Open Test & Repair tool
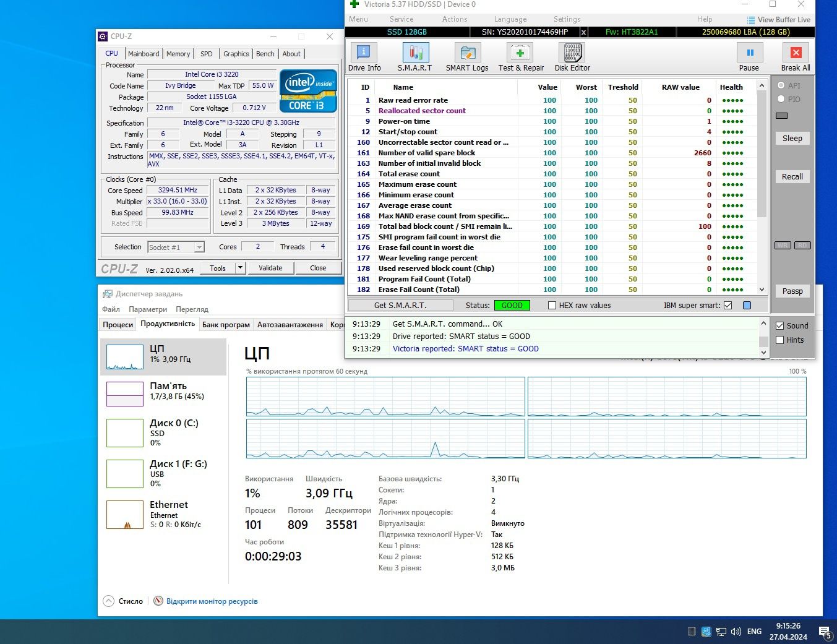The image size is (837, 644). pos(520,53)
